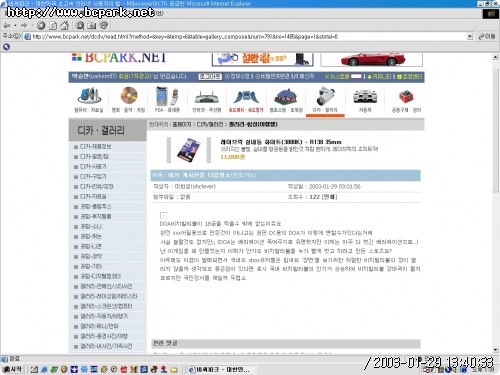The height and width of the screenshot is (375, 500).
Task: Open the red sports car banner ad
Action: [x=371, y=59]
